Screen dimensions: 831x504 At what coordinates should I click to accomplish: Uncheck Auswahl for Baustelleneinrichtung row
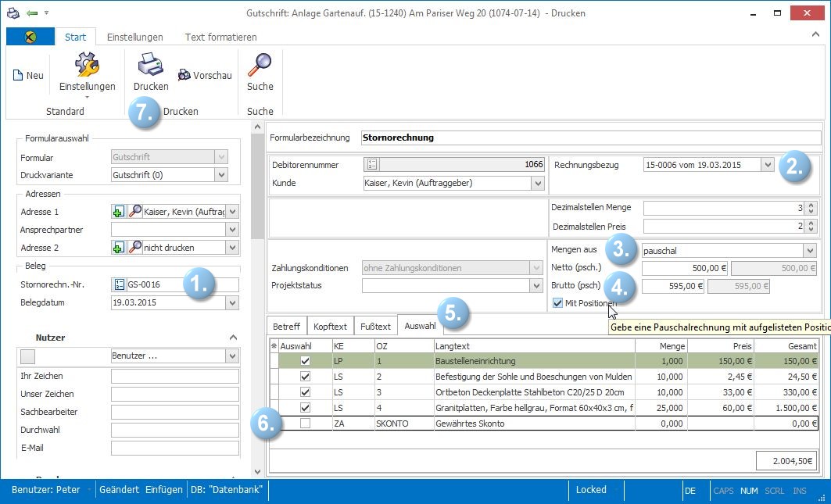tap(305, 361)
